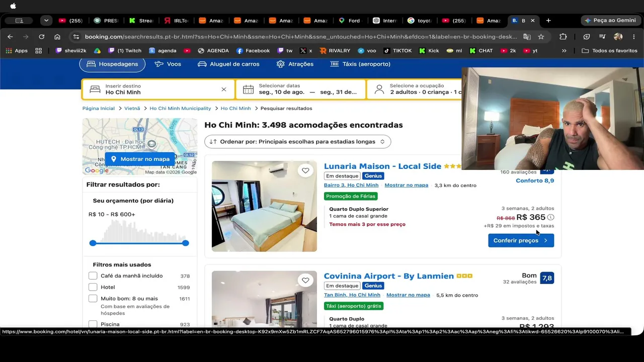Open the Chrome extensions puzzle icon
Image resolution: width=644 pixels, height=362 pixels.
563,37
